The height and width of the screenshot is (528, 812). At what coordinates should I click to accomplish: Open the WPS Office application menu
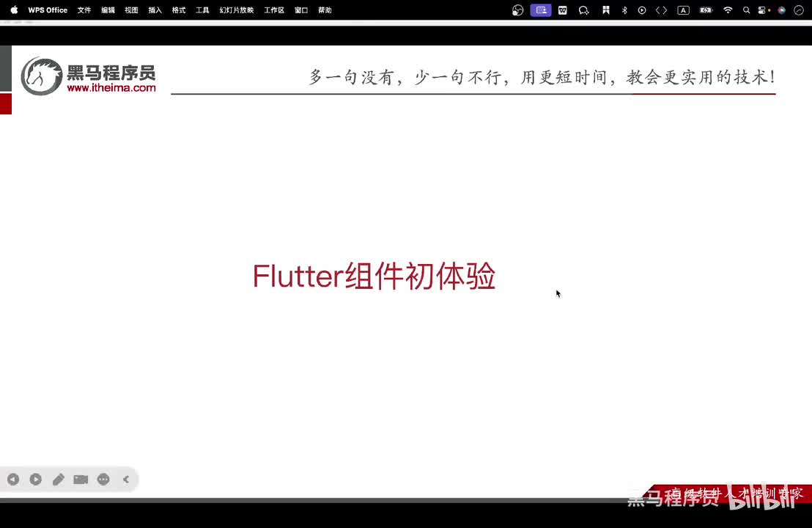(48, 10)
